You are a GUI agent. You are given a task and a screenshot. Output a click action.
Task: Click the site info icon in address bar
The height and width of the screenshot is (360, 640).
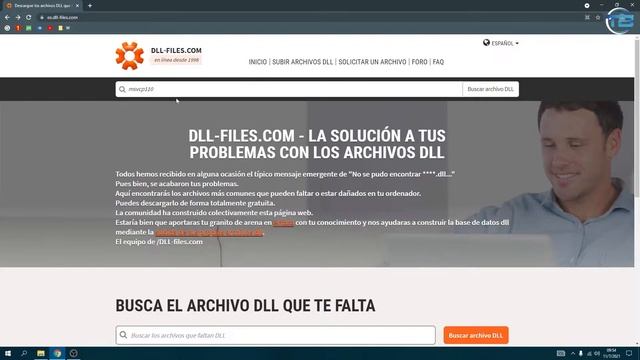42,18
